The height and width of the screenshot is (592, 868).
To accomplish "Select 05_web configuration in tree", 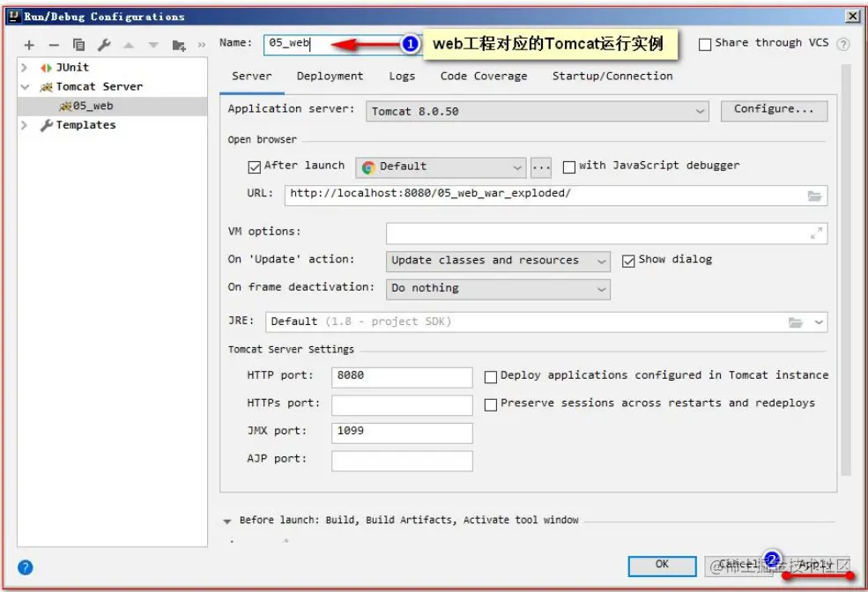I will (113, 107).
